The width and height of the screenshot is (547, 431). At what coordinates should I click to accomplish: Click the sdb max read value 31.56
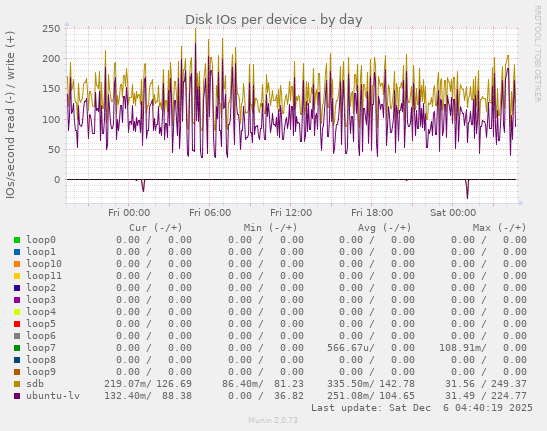pos(460,384)
